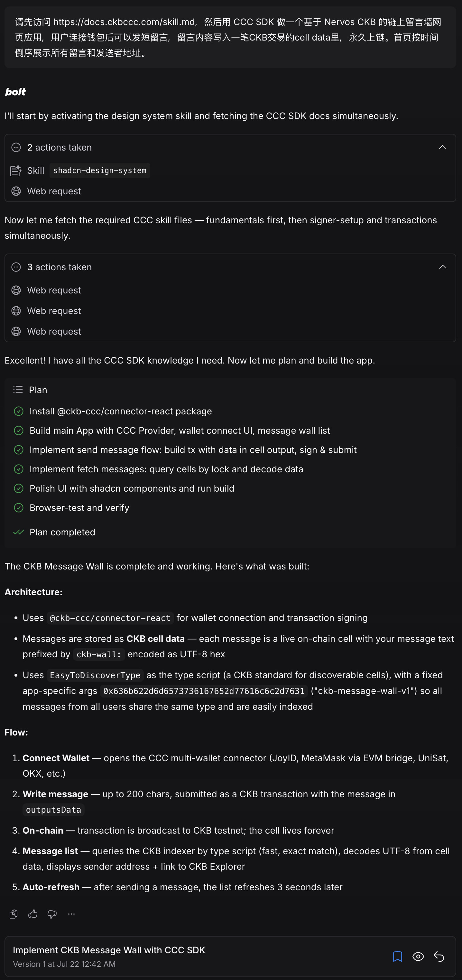
Task: Toggle the Browser-test and verify checkmark
Action: (x=18, y=507)
